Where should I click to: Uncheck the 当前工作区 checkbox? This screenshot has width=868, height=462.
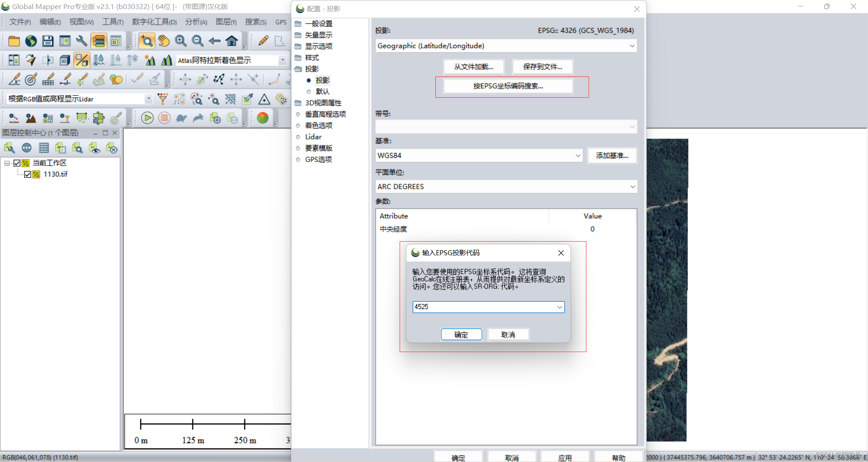pyautogui.click(x=17, y=163)
